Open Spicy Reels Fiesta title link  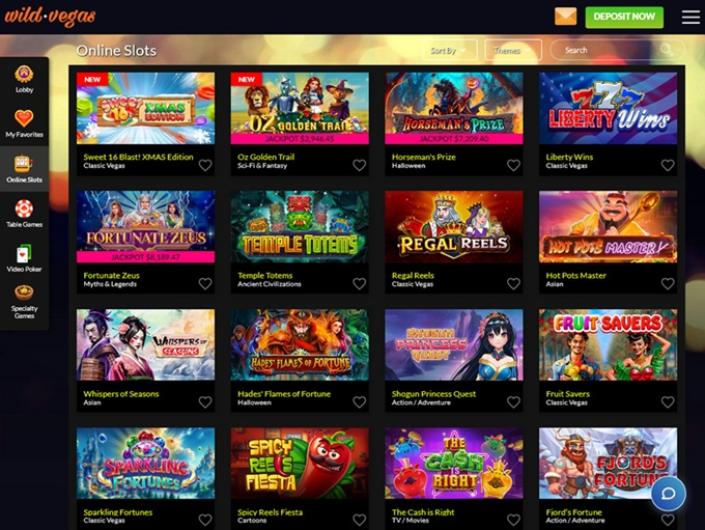[x=270, y=512]
